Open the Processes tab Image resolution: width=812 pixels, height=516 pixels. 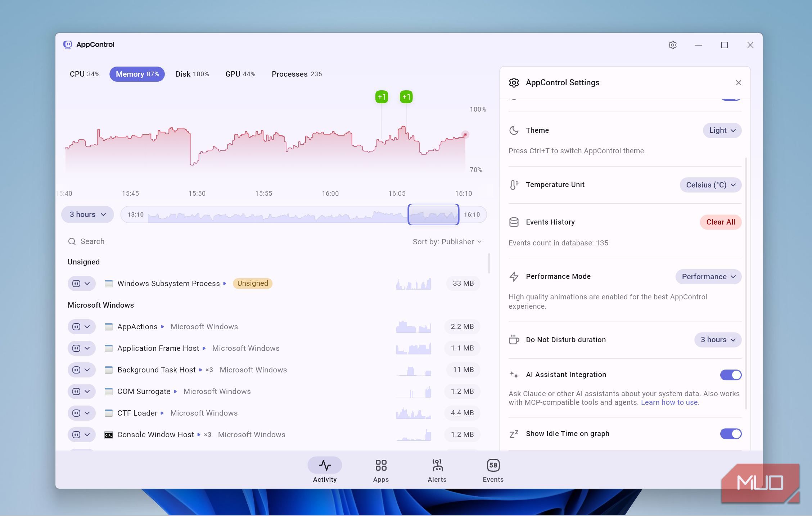tap(297, 74)
